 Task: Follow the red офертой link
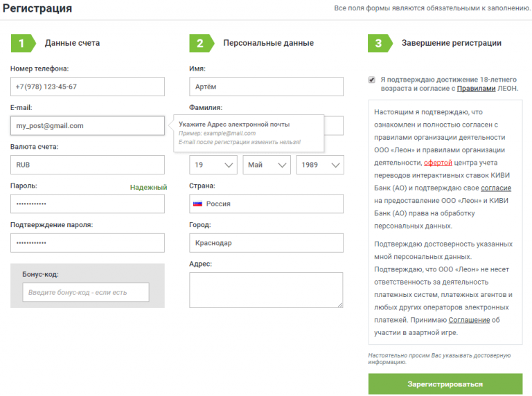point(438,163)
